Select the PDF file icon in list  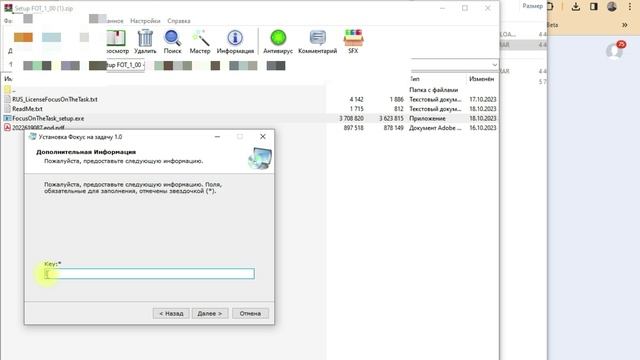pos(7,128)
